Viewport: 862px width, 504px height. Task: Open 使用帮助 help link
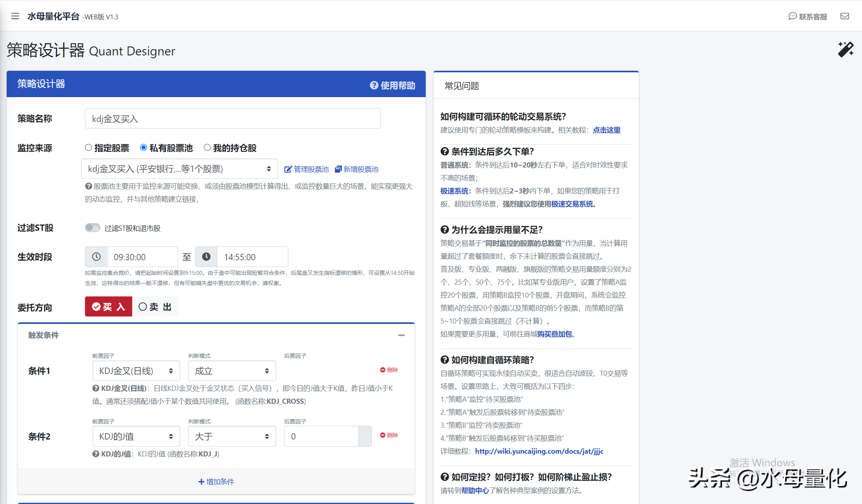393,85
